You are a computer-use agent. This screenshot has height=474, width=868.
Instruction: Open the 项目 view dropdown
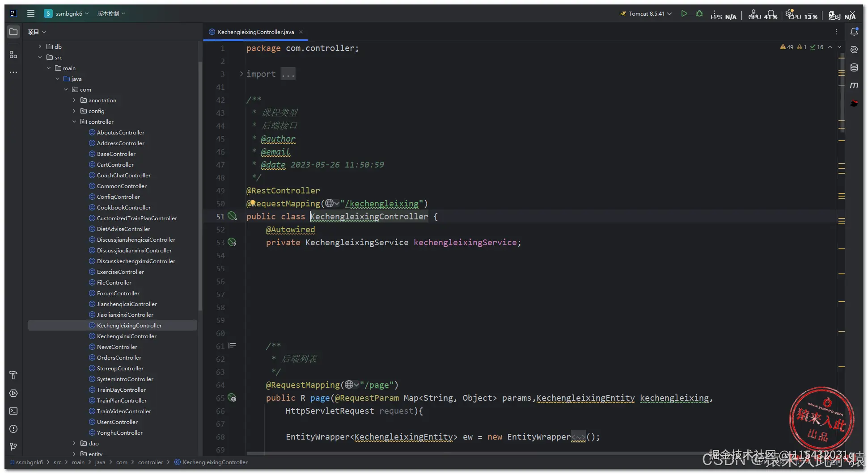point(37,32)
